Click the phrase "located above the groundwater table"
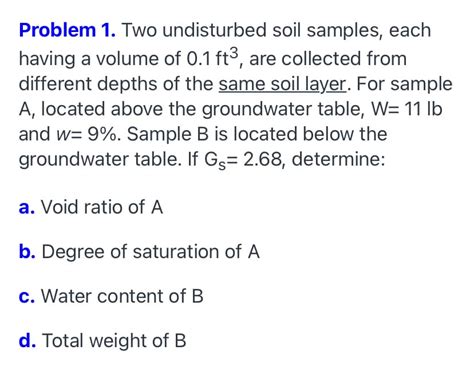 point(202,110)
